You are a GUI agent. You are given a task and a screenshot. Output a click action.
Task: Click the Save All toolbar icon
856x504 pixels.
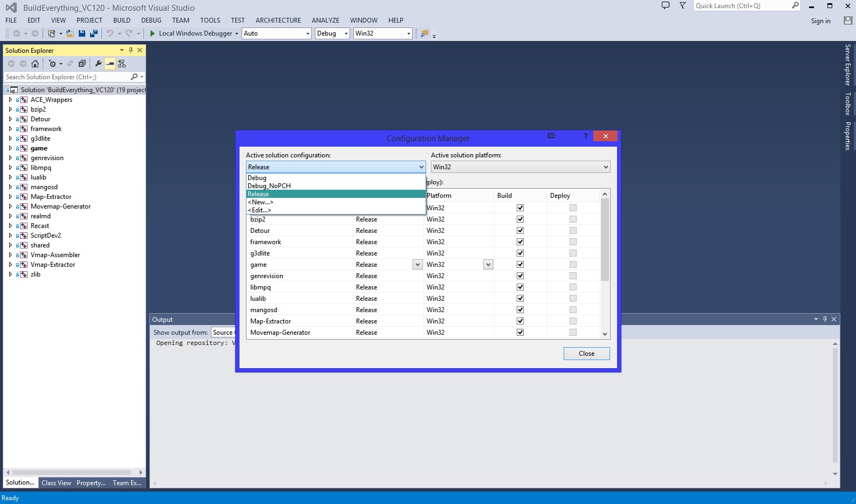[94, 33]
